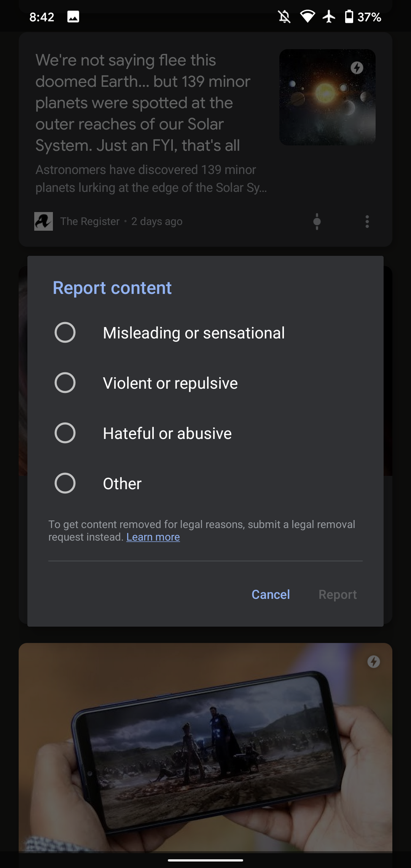The width and height of the screenshot is (411, 868).
Task: Tap the muted notifications bell icon
Action: point(285,16)
